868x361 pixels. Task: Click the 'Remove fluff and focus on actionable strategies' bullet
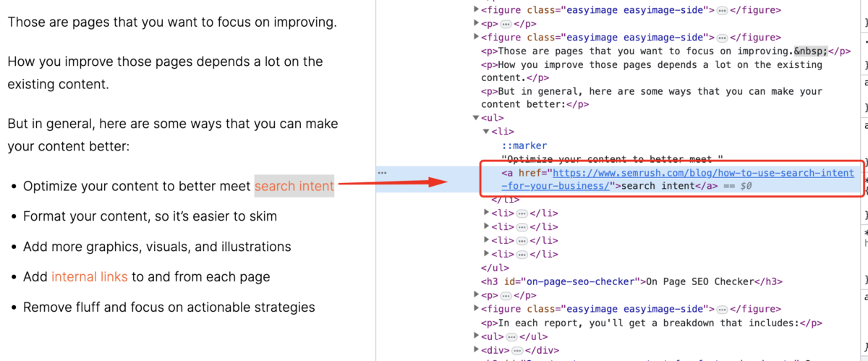169,307
